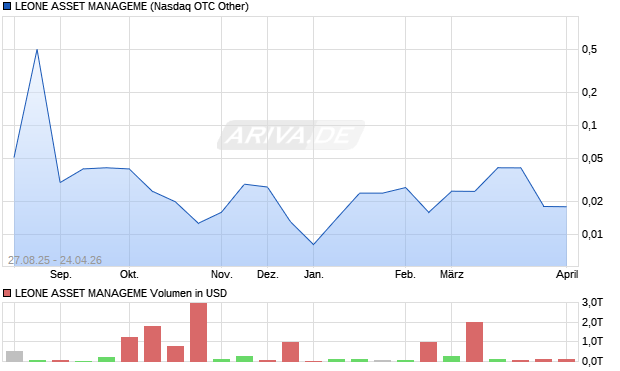The width and height of the screenshot is (620, 371).
Task: Click the Sep. month label
Action: [60, 274]
